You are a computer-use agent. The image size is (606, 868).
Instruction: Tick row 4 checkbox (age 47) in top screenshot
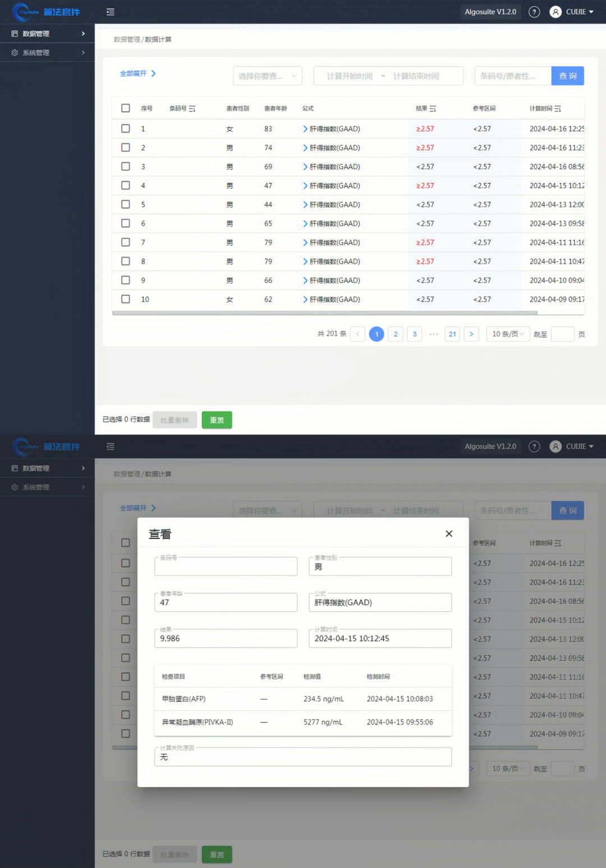126,185
